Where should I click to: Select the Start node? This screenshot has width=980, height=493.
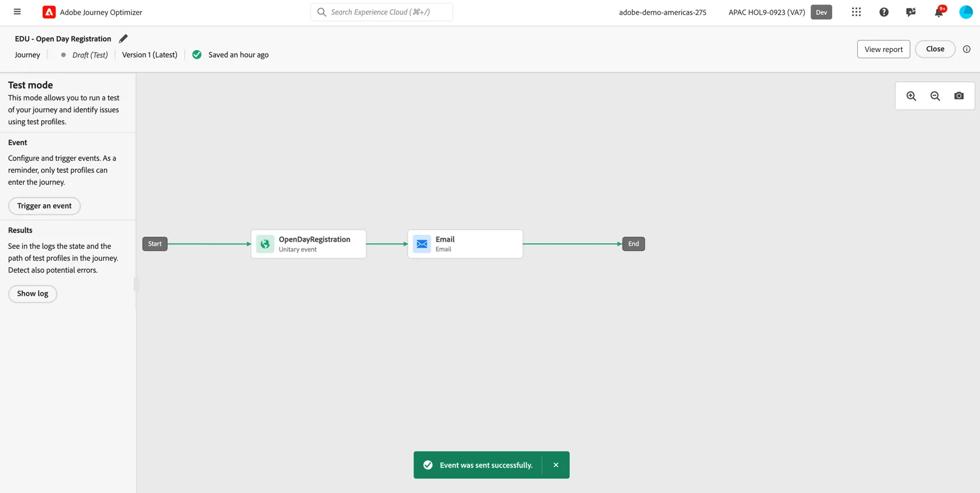pyautogui.click(x=155, y=244)
